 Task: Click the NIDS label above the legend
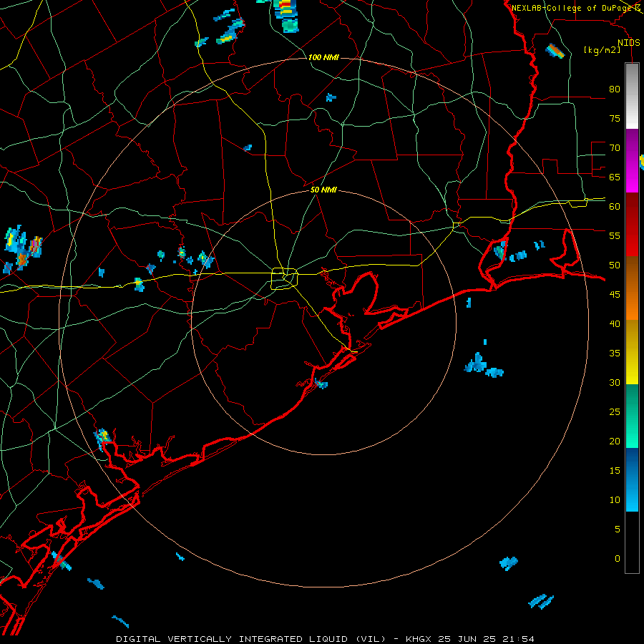[x=628, y=43]
